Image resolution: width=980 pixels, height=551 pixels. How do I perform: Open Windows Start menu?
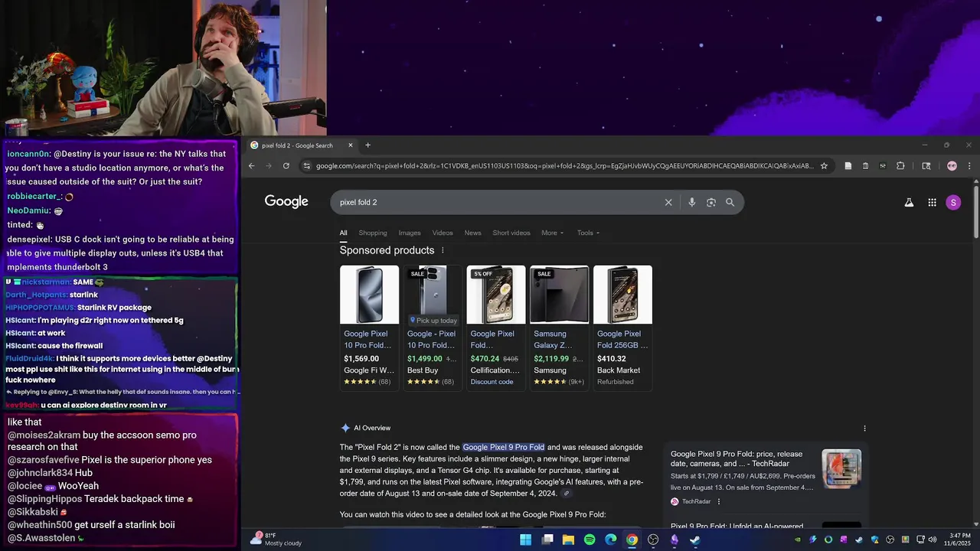(525, 540)
